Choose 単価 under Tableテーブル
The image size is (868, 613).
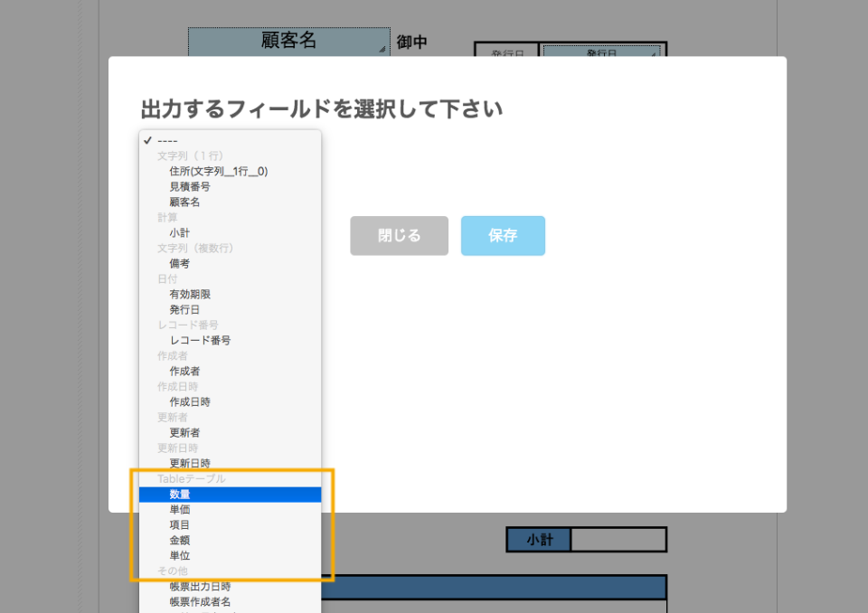coord(179,510)
